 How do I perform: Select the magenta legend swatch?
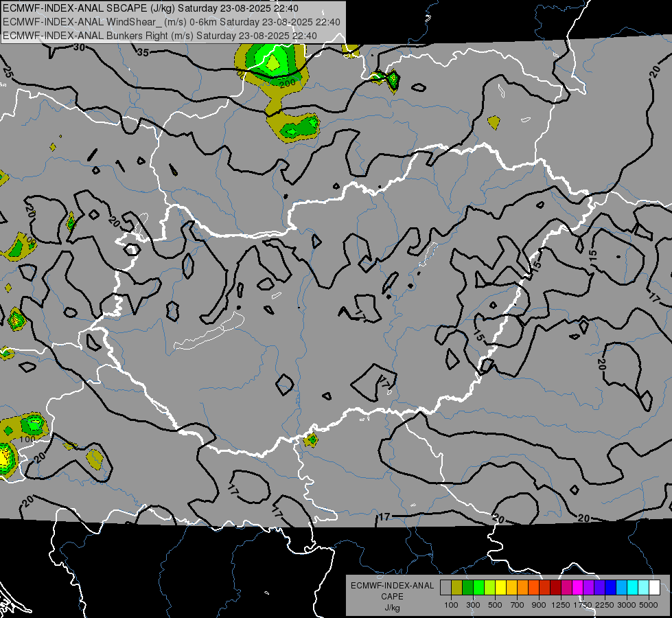click(578, 588)
